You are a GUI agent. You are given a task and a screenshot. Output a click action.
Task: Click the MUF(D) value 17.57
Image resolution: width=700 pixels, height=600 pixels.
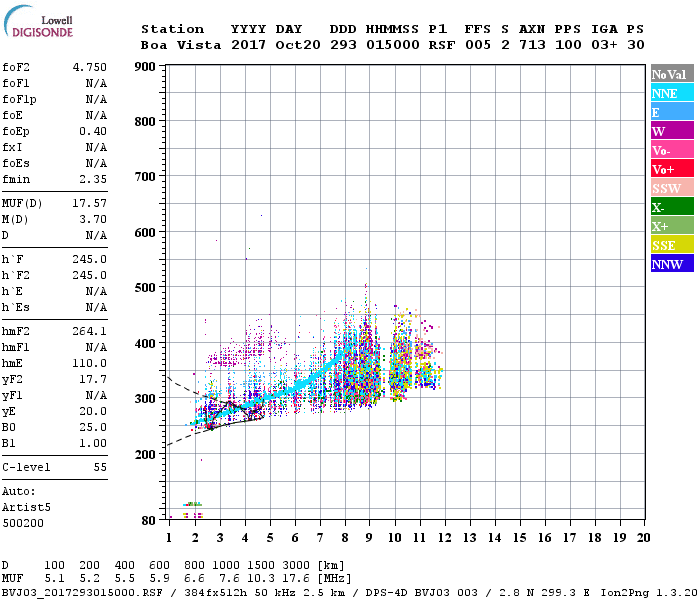pos(90,204)
